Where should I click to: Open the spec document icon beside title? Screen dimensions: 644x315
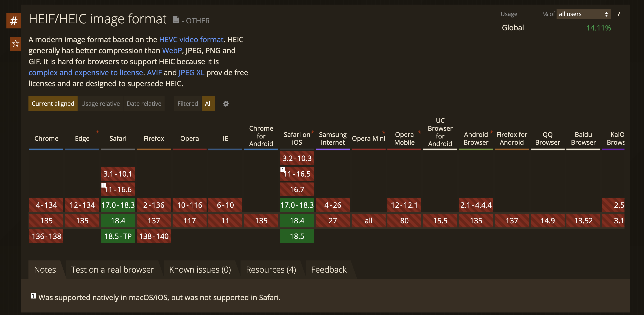176,20
